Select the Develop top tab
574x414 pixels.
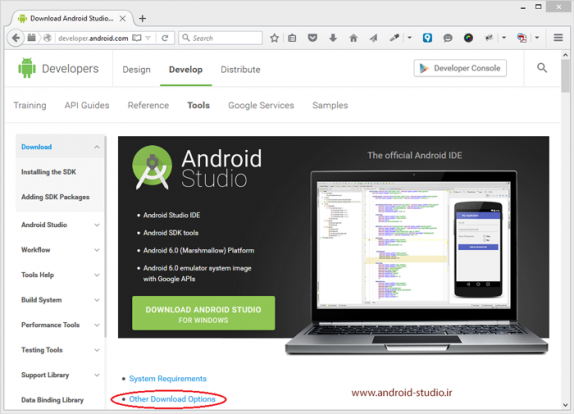186,70
